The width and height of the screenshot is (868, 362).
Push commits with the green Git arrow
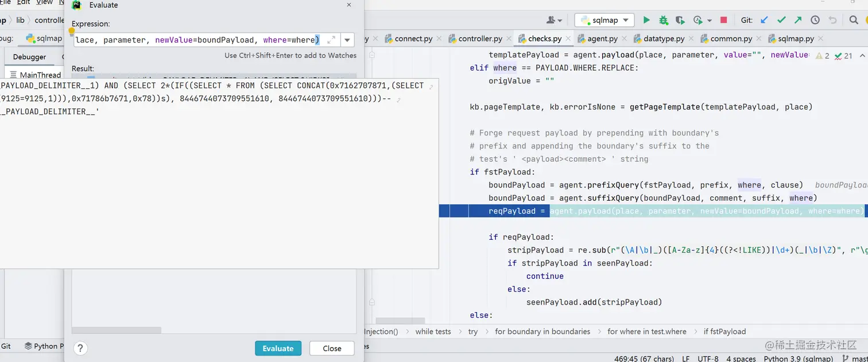pyautogui.click(x=798, y=20)
